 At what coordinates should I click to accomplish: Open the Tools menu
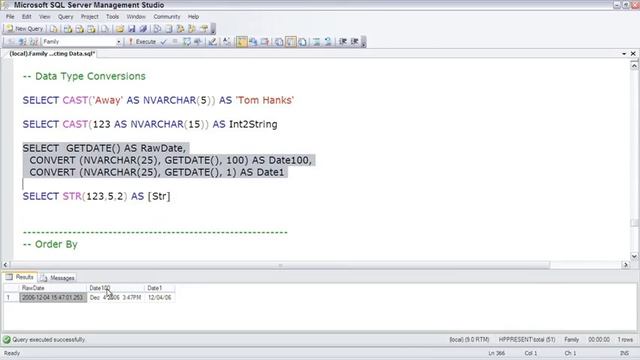point(112,17)
